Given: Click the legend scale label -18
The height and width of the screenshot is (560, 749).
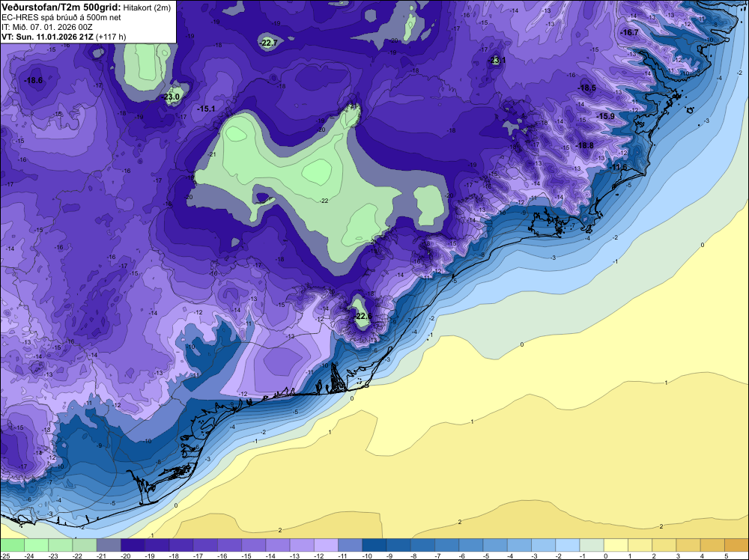Looking at the screenshot, I should pyautogui.click(x=175, y=556).
